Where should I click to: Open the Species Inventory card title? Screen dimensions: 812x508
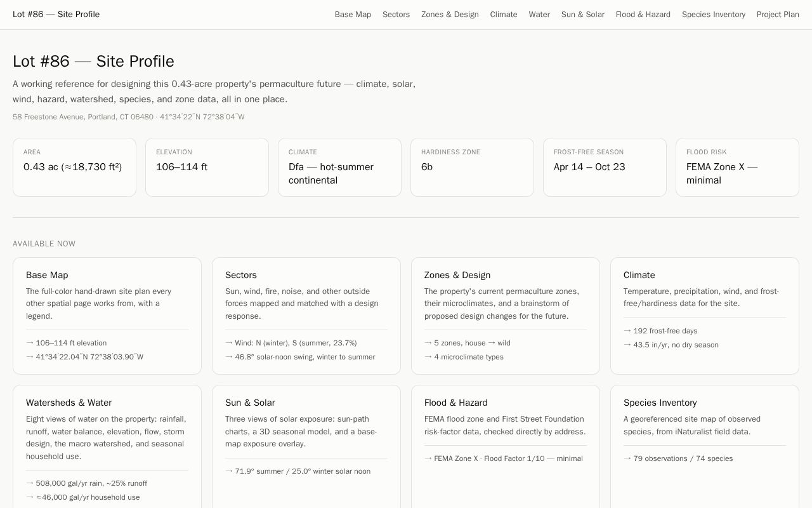pos(660,403)
